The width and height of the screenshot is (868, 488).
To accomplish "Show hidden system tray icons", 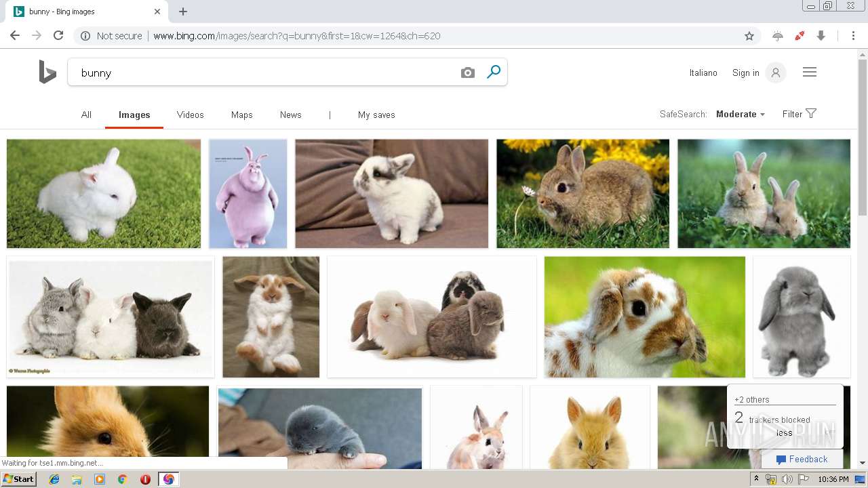I will [x=757, y=479].
